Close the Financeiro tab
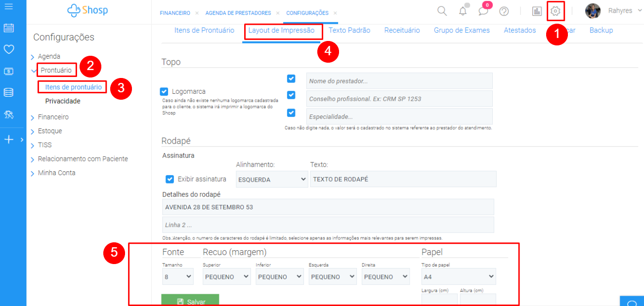644x306 pixels. tap(197, 13)
